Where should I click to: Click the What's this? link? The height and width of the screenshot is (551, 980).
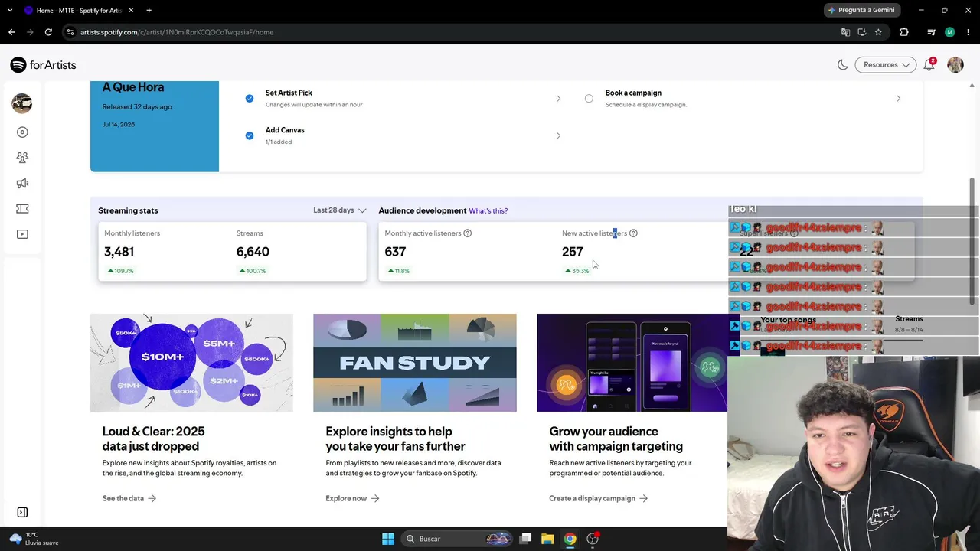(488, 210)
